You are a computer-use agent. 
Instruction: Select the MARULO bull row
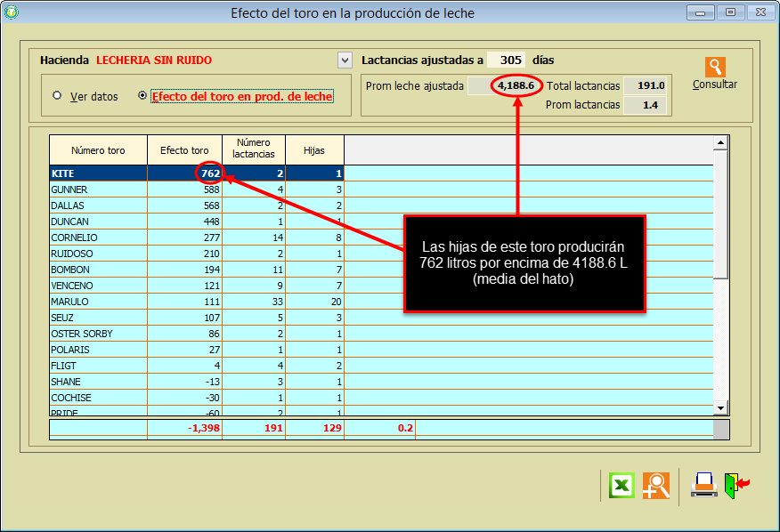pos(98,302)
